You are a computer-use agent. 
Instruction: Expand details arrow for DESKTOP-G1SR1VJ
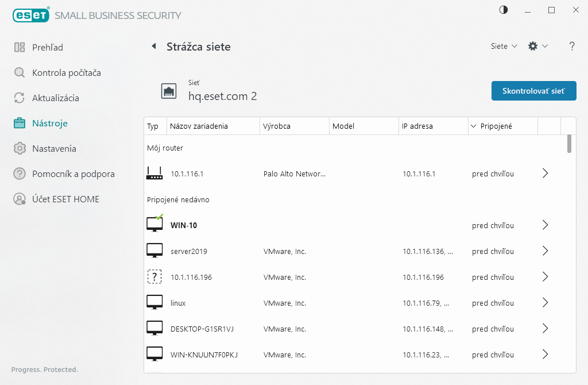pos(546,329)
